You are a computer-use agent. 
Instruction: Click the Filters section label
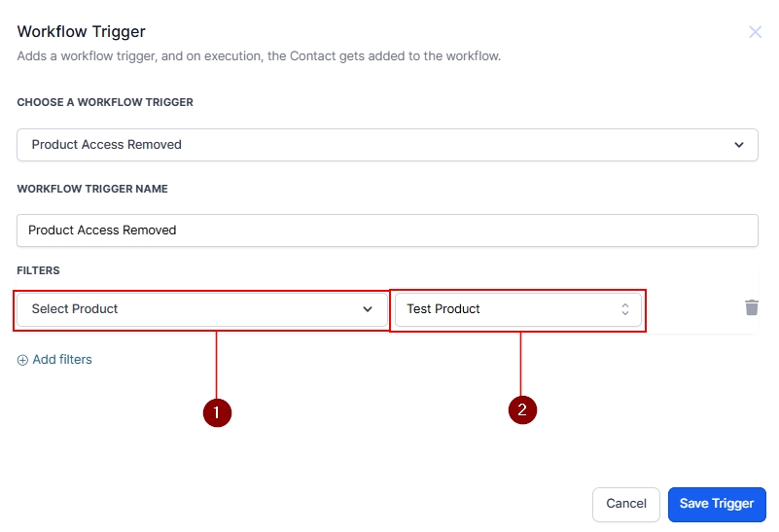(x=38, y=270)
